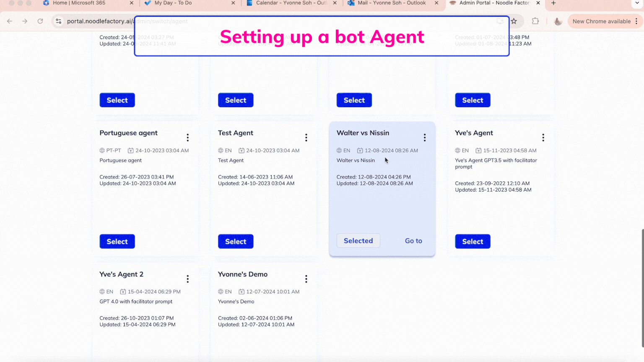Click the Test Agent card title
Viewport: 644px width, 362px height.
236,133
